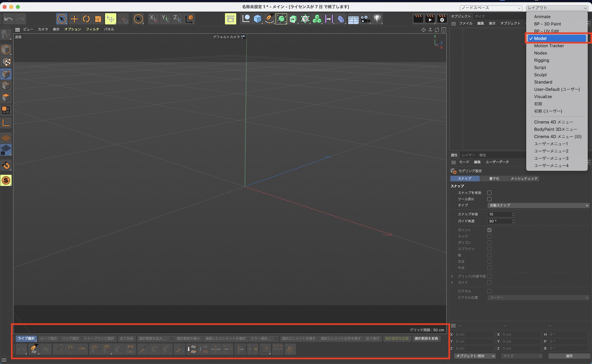
Task: Click the 適用 apply button
Action: click(x=569, y=356)
